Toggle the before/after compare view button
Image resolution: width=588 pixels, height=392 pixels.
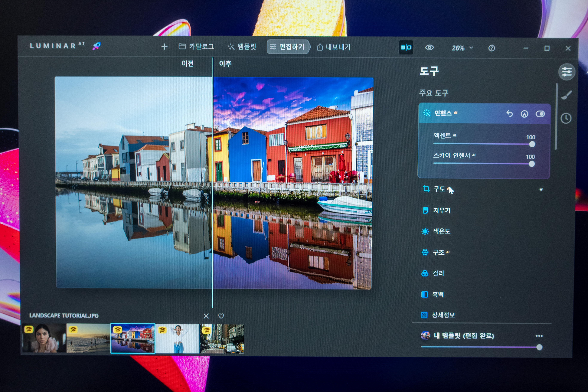tap(406, 47)
